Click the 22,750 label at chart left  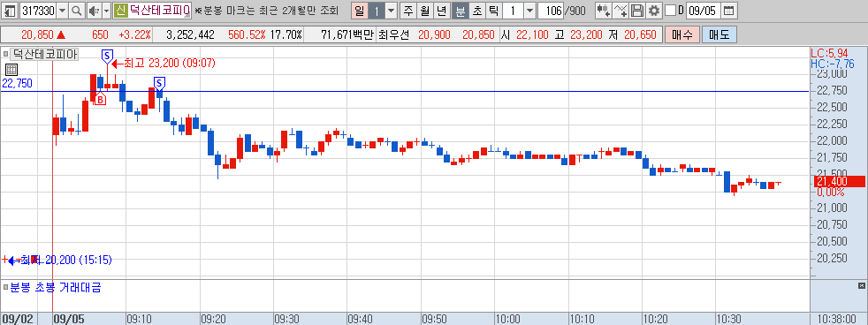pyautogui.click(x=17, y=84)
